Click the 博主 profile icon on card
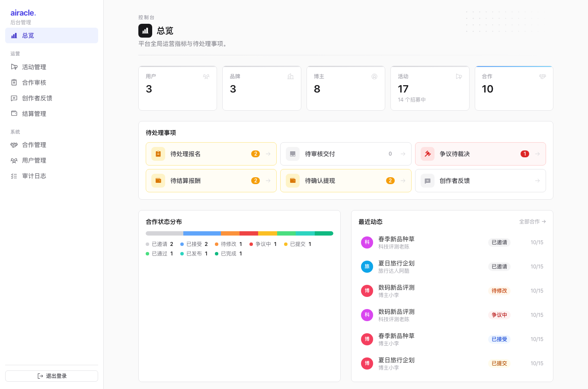Screen dimensions: 588x389 tap(374, 77)
